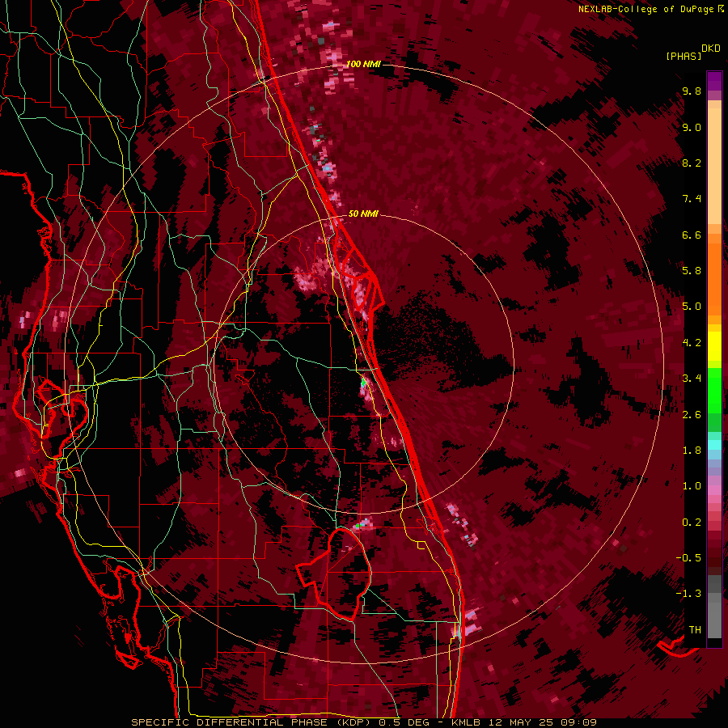Viewport: 728px width, 728px height.
Task: Pick the purple top segment of color bar
Action: 714,82
